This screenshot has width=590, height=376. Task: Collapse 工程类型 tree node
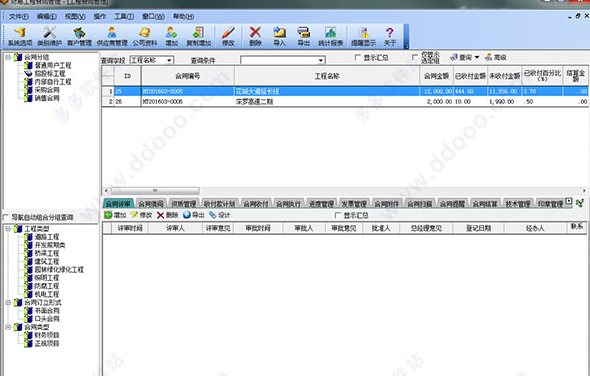pos(8,228)
